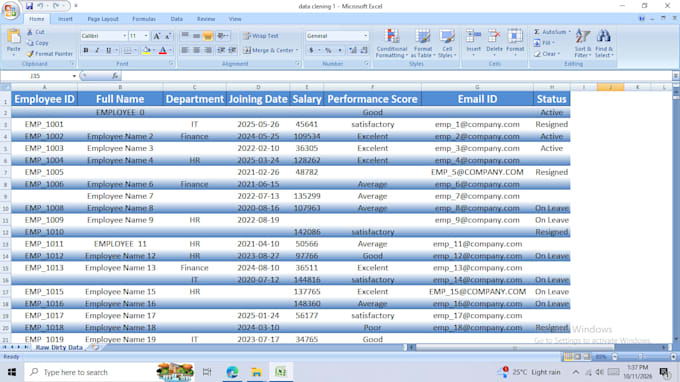This screenshot has height=382, width=680.
Task: Switch to the Page Layout tab
Action: point(103,19)
